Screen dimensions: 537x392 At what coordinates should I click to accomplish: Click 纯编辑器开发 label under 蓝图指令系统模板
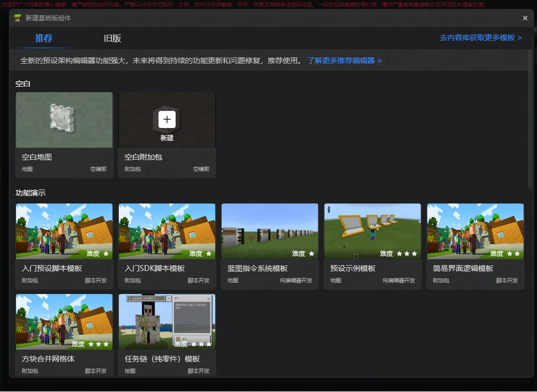click(x=296, y=280)
